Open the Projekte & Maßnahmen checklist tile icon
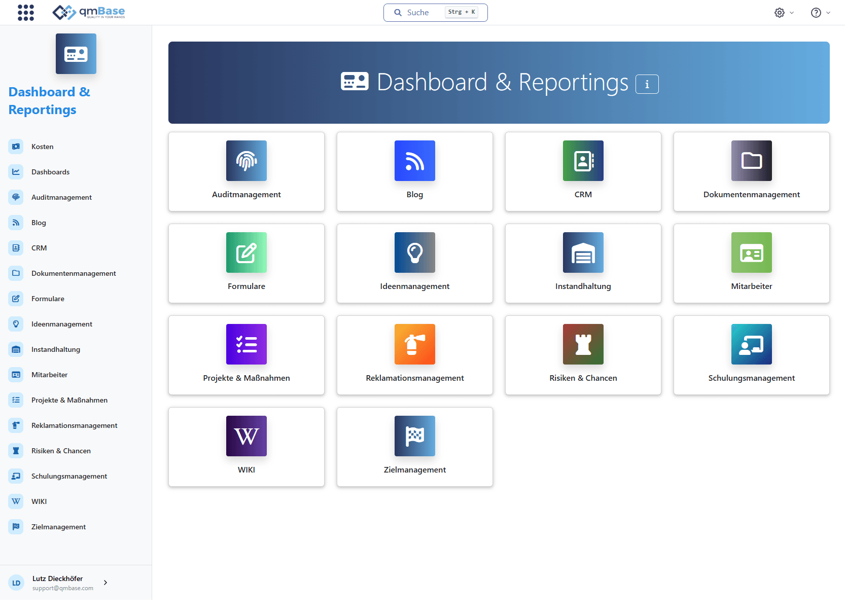The image size is (845, 616). [247, 344]
